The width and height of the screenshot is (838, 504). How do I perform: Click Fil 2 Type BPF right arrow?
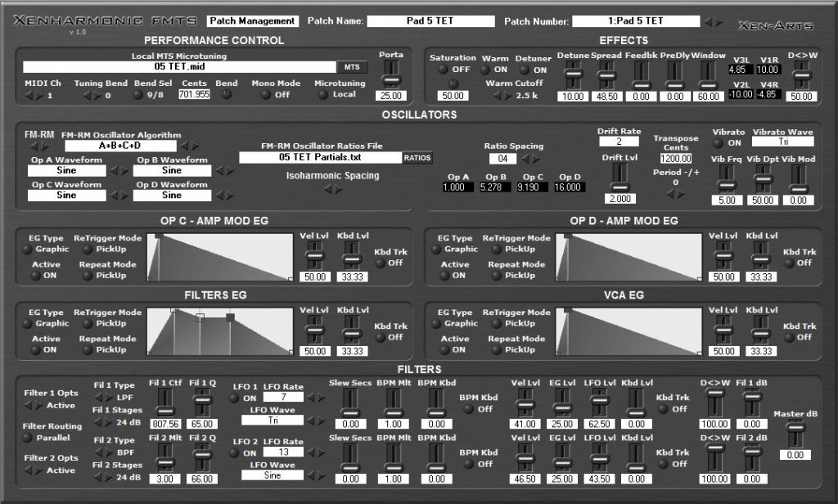point(107,452)
